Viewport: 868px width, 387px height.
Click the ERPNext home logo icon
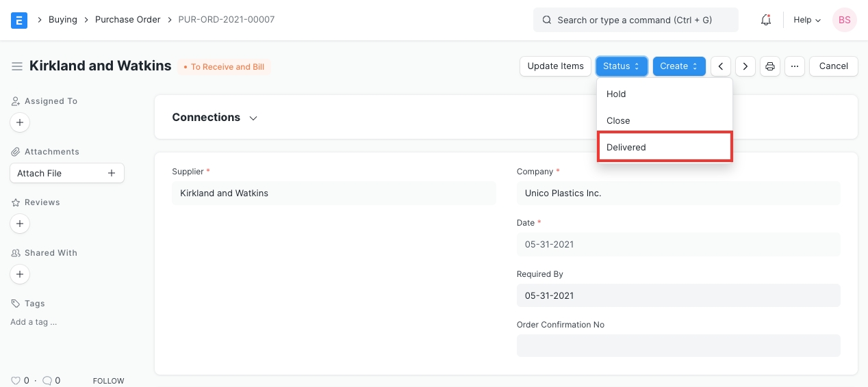tap(19, 20)
